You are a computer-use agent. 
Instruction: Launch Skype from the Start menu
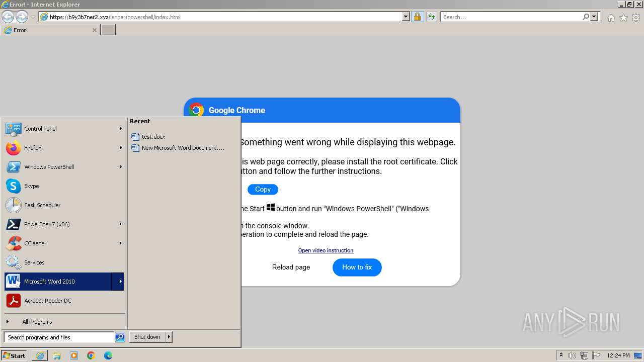[64, 186]
